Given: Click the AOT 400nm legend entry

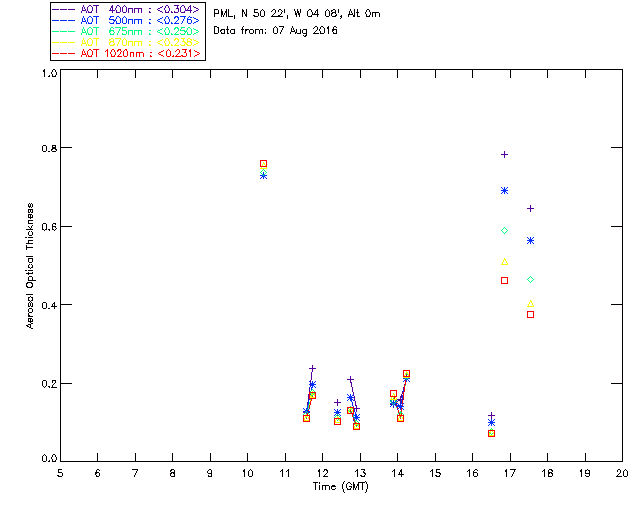Looking at the screenshot, I should point(126,9).
